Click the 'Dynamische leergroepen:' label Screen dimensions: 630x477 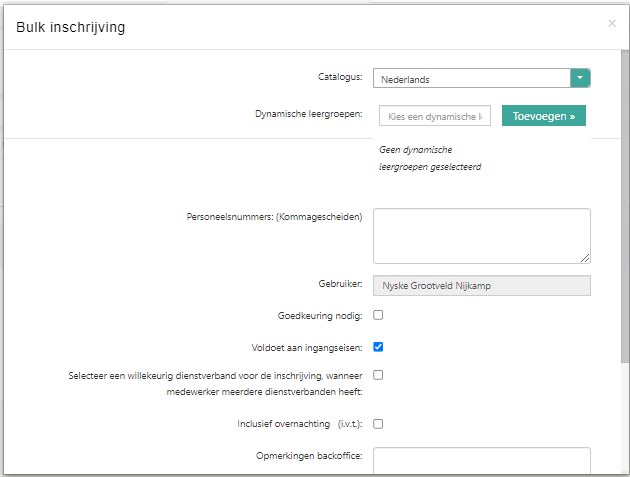(308, 115)
